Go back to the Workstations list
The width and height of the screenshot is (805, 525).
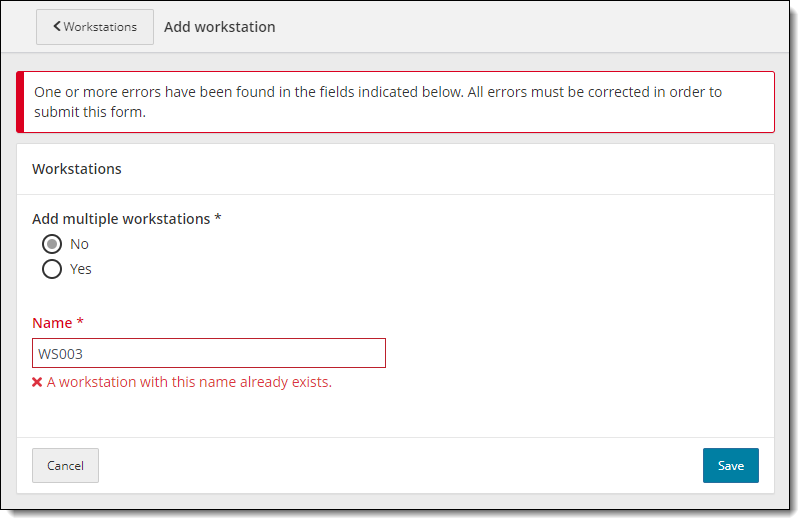(95, 27)
